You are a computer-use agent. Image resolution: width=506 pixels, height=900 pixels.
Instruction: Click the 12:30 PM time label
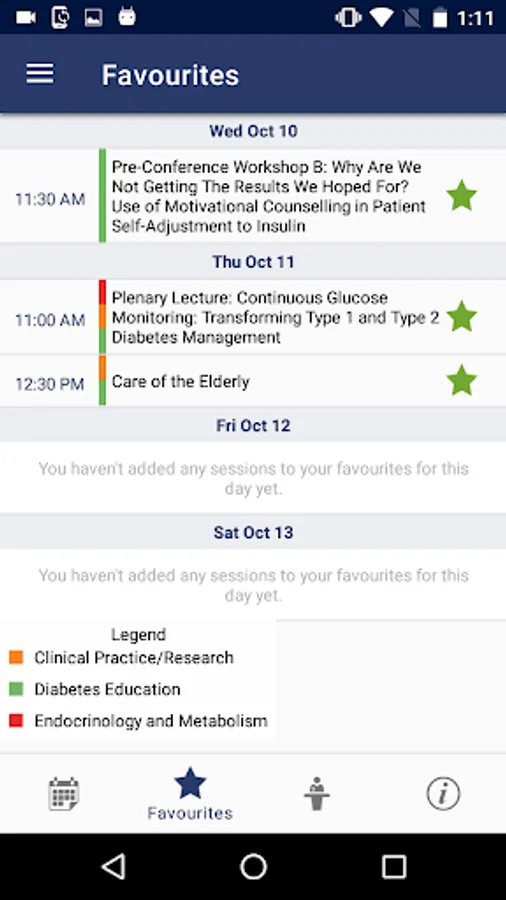point(49,384)
